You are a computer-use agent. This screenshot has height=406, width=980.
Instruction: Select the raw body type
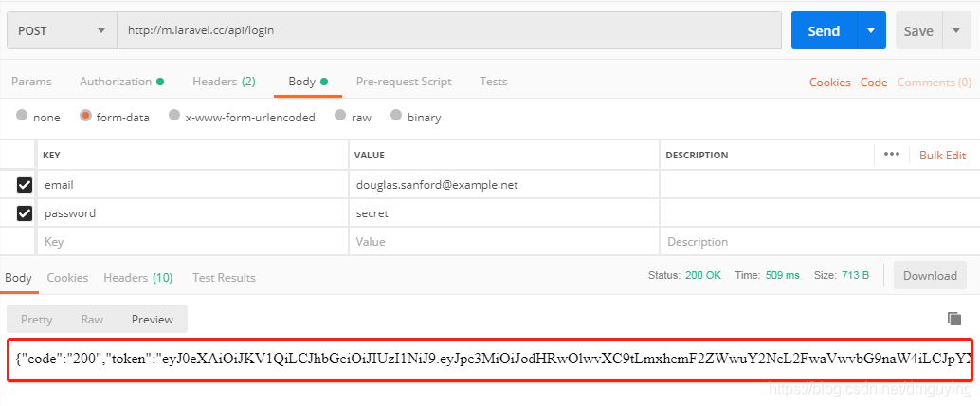pos(340,116)
